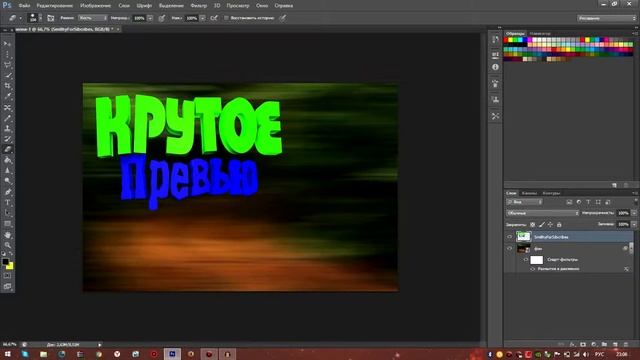
Task: Check the 'Восстановить историю' checkbox
Action: tap(226, 18)
